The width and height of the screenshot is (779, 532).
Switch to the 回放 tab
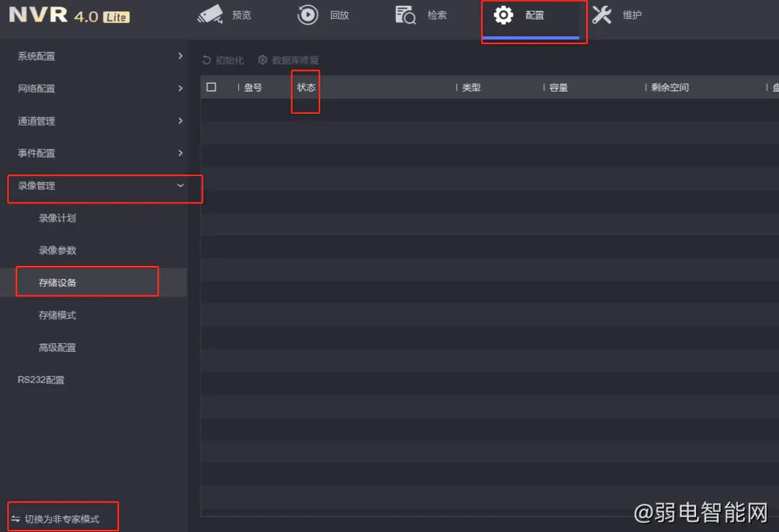tap(323, 15)
